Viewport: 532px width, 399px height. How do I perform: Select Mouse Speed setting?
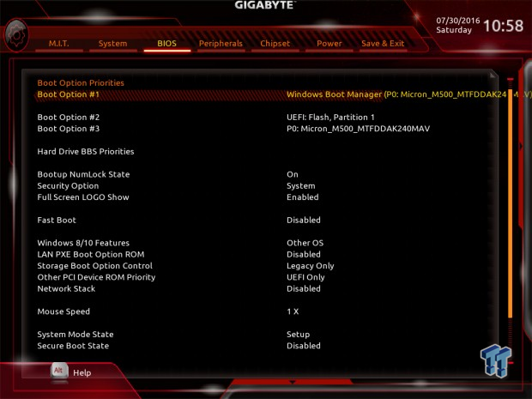(x=63, y=311)
